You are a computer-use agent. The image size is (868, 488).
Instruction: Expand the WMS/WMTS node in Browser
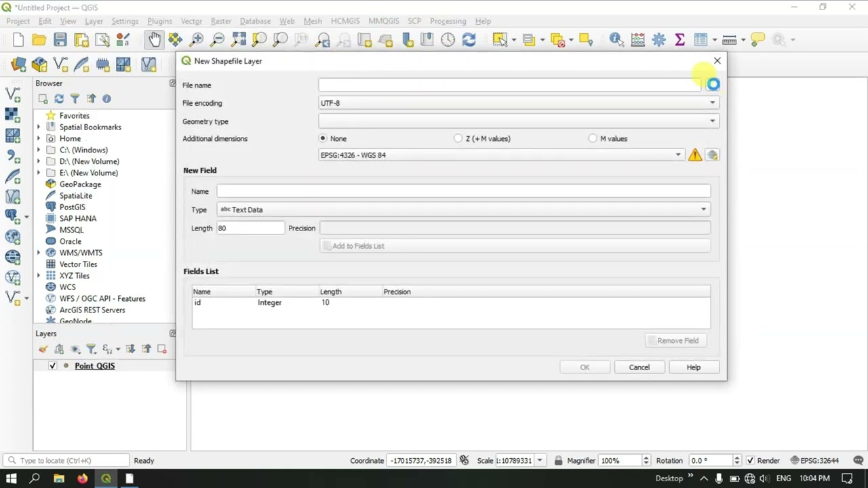click(x=39, y=253)
